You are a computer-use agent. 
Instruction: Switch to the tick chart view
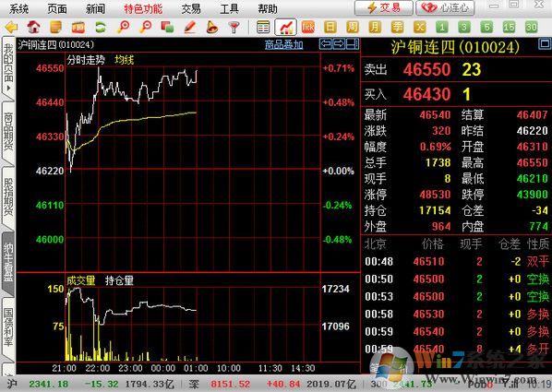307,27
